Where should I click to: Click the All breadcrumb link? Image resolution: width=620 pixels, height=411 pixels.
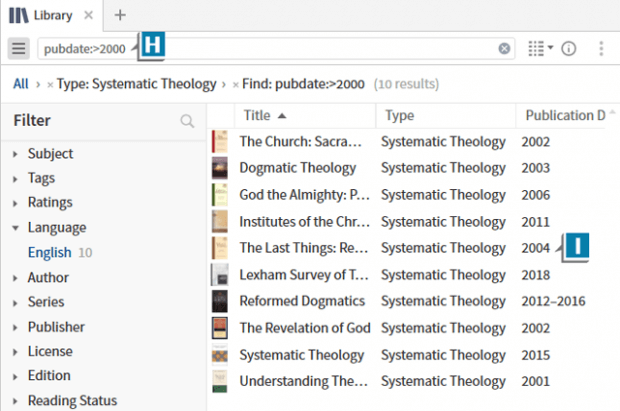(x=20, y=84)
